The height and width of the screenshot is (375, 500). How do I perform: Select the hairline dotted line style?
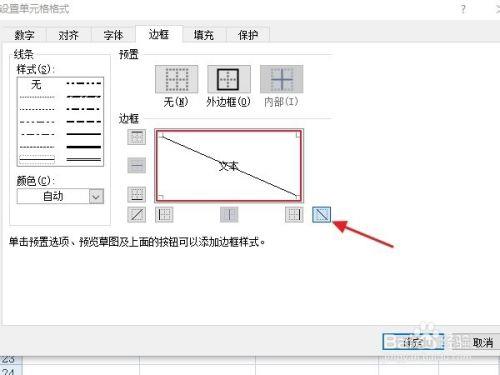37,97
